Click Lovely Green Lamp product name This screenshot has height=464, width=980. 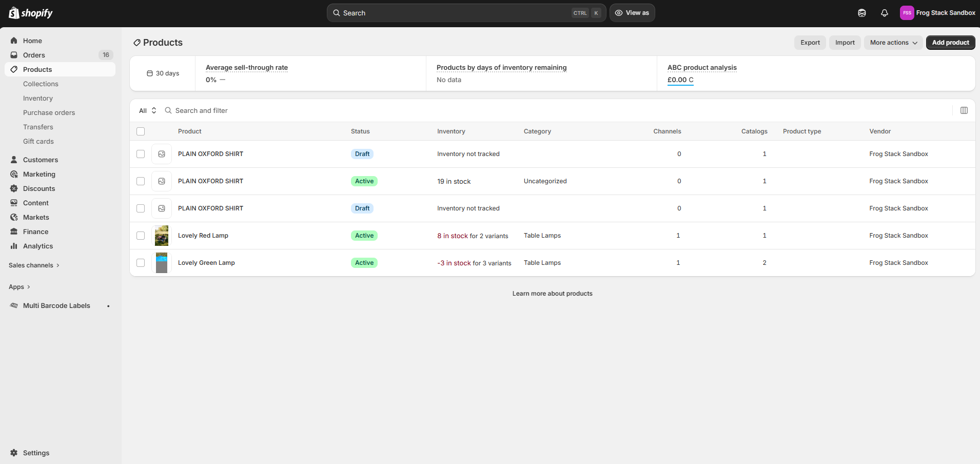pyautogui.click(x=206, y=263)
